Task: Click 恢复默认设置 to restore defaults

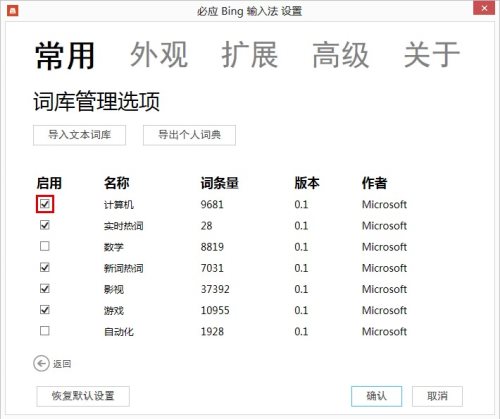Action: click(83, 396)
